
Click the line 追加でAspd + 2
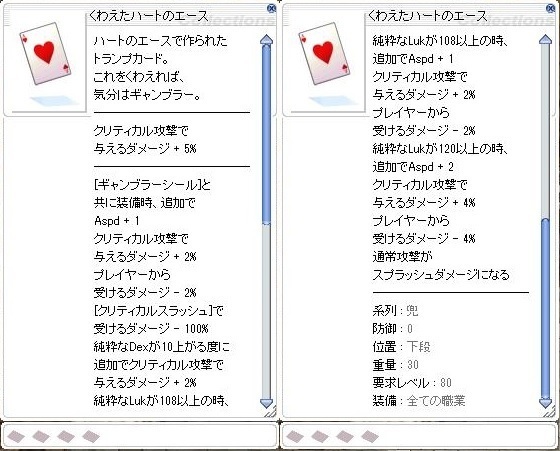[413, 167]
